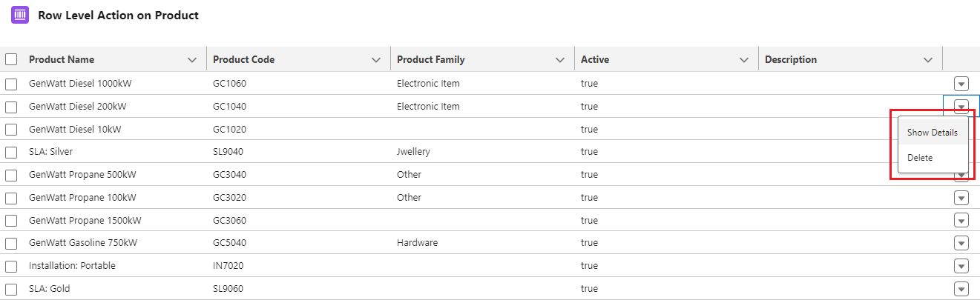Screen dimensions: 980x300
Task: Select Delete in the row action menu
Action: [920, 158]
